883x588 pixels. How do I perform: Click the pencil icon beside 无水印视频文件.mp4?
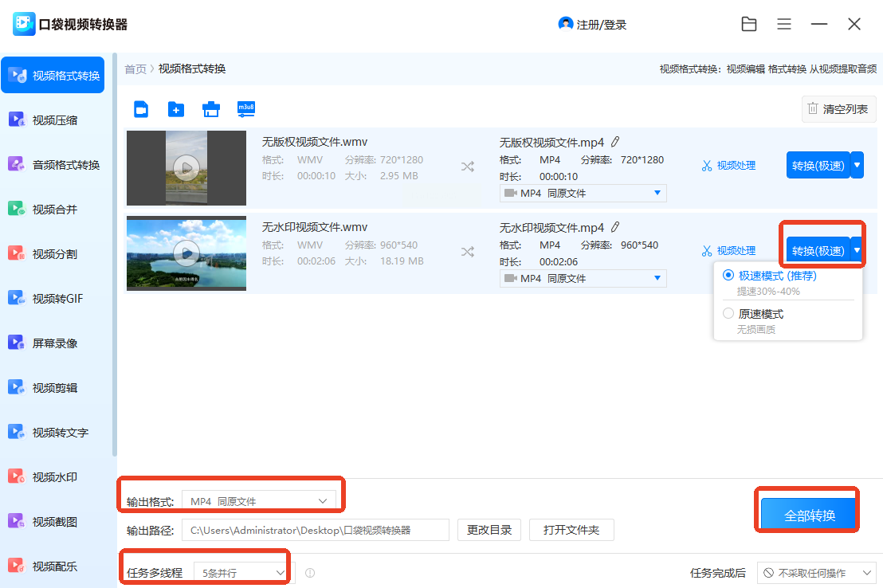tap(615, 228)
